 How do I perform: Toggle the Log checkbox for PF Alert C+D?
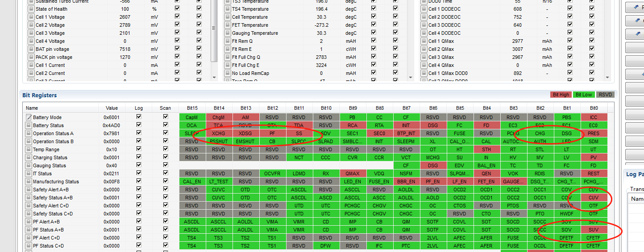click(139, 237)
